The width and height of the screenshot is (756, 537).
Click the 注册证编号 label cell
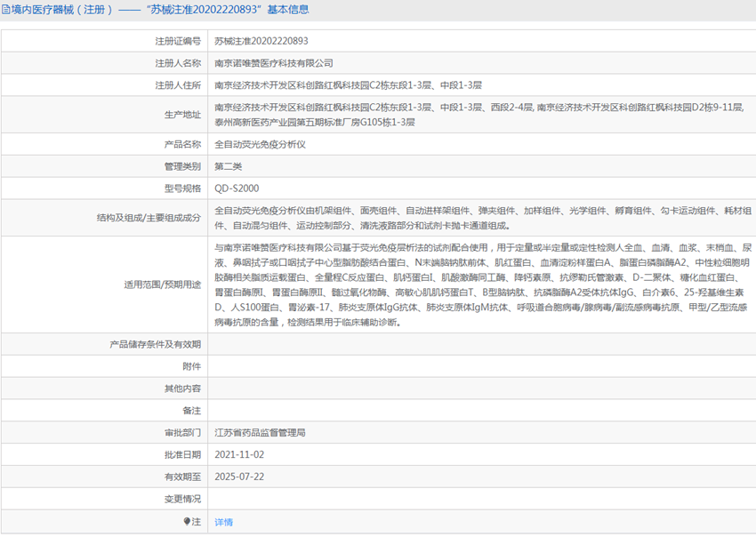point(178,41)
